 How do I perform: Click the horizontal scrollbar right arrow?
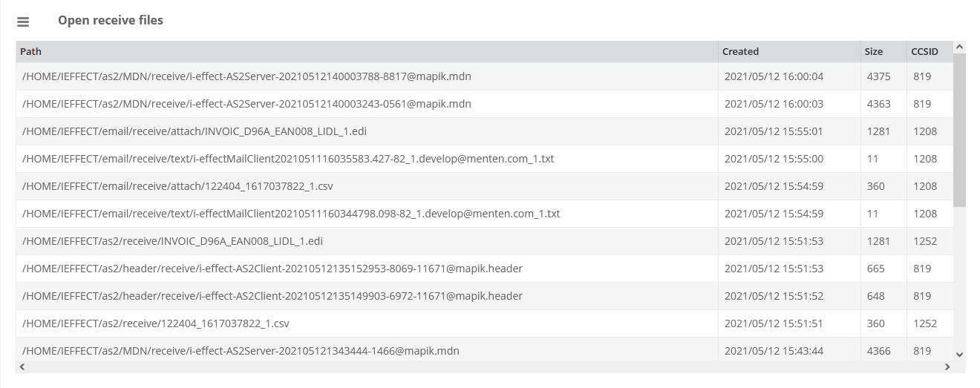click(x=947, y=366)
